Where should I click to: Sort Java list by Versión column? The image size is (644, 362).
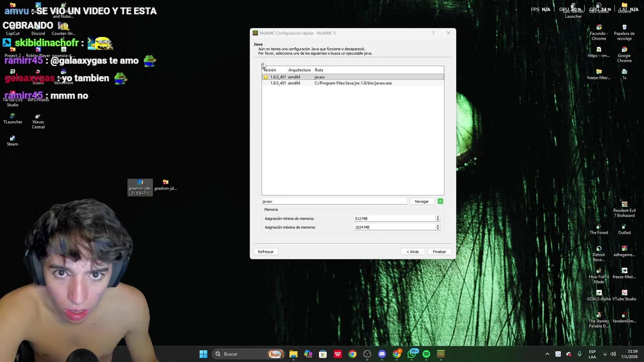(x=274, y=70)
